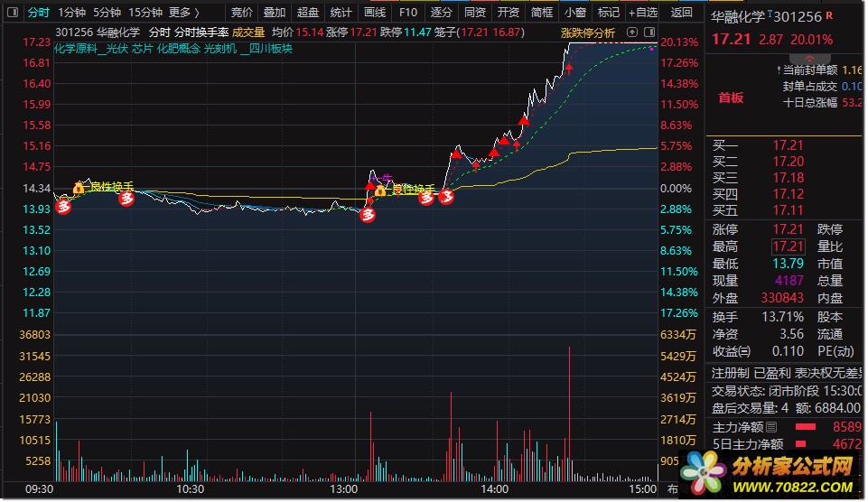The image size is (868, 502).
Task: Click the 四川板块 region tag
Action: [x=271, y=49]
